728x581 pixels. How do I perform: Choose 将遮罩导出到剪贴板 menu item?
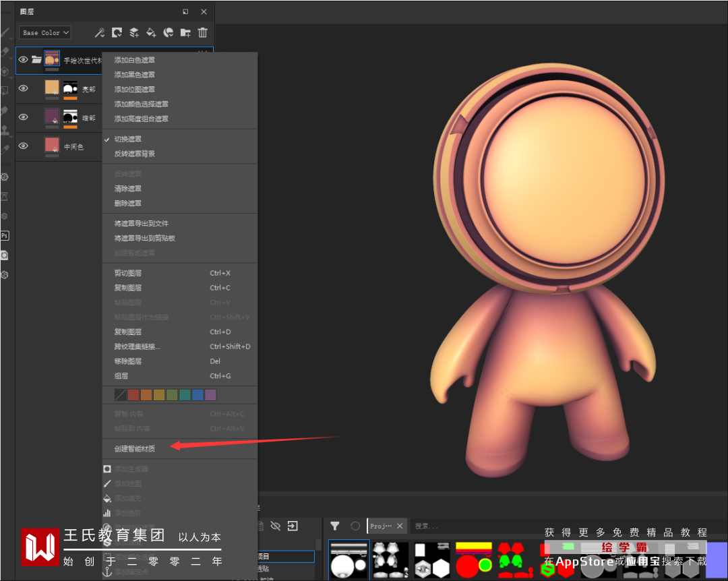click(180, 238)
